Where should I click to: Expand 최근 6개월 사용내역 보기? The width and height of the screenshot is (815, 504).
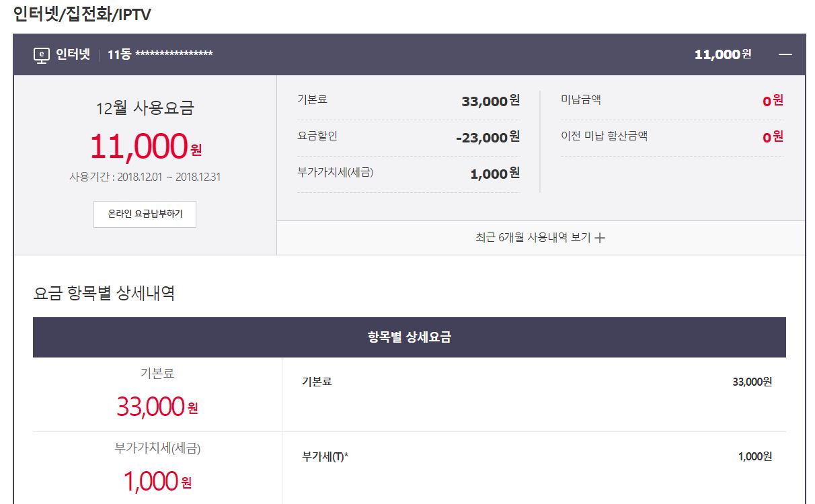tap(532, 238)
